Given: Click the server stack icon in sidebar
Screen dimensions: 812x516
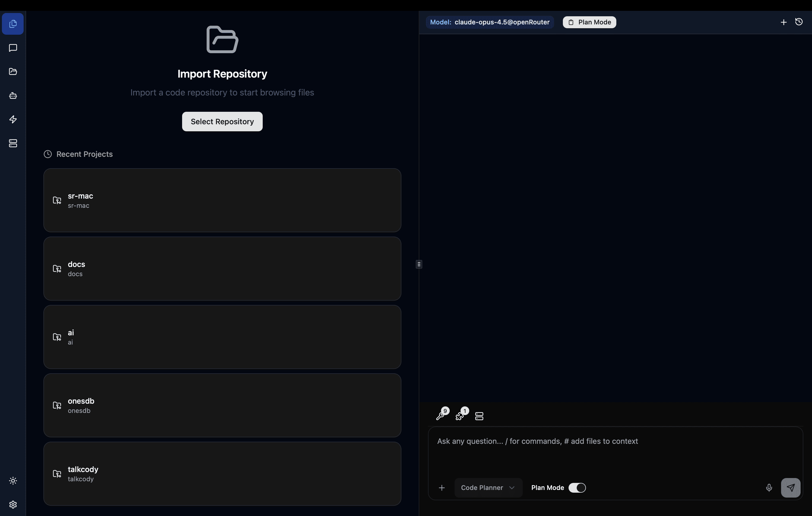Looking at the screenshot, I should tap(13, 143).
